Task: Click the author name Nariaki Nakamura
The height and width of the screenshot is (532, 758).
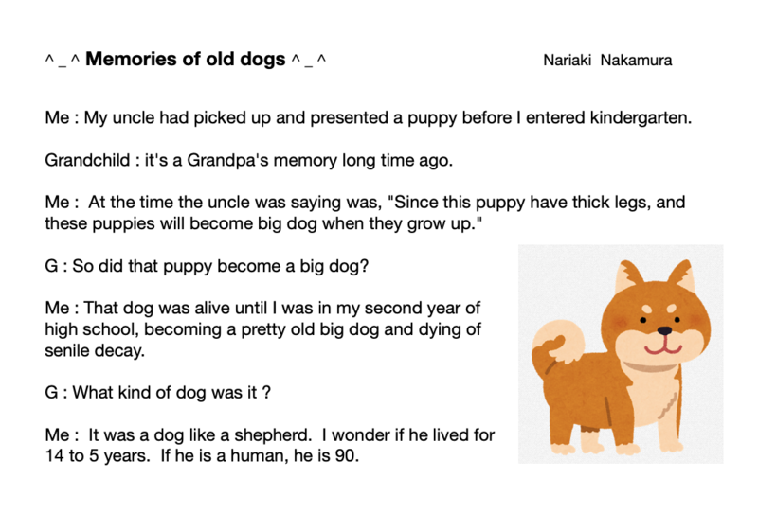Action: coord(607,61)
